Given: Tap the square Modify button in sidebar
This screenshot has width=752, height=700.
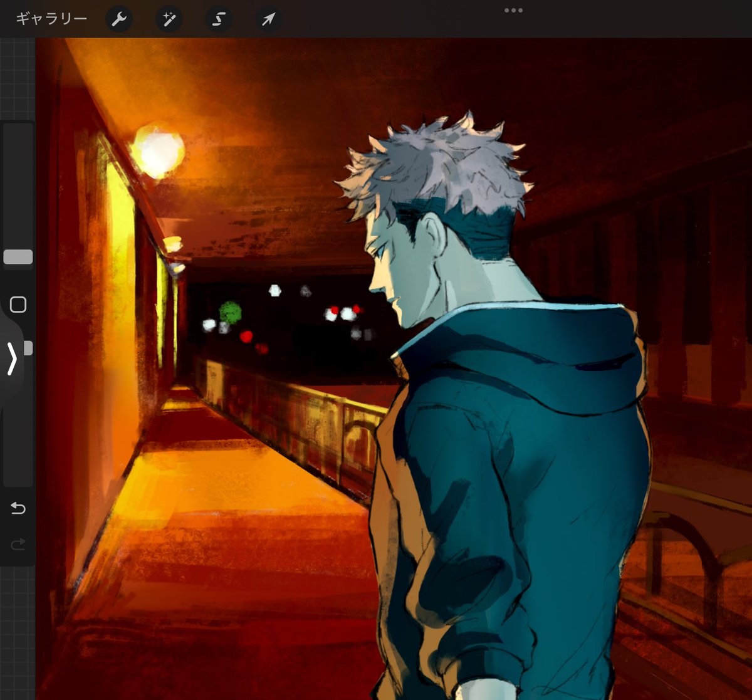Looking at the screenshot, I should [x=18, y=305].
